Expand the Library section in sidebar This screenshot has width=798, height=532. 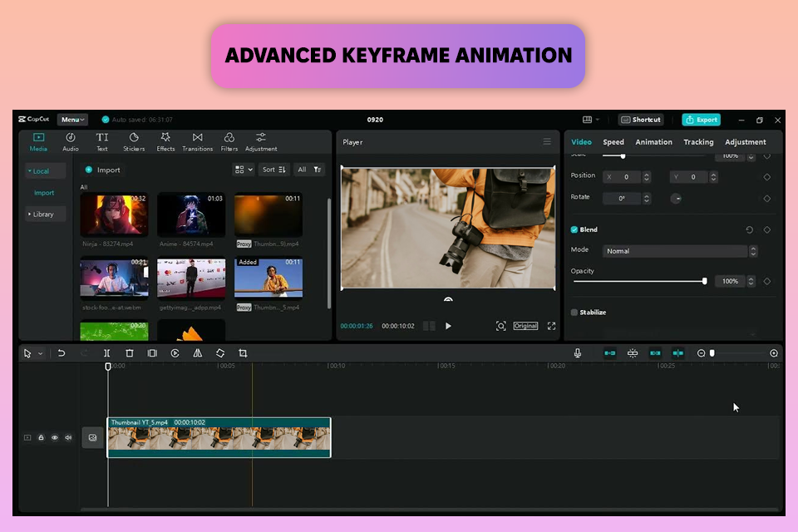tap(43, 214)
